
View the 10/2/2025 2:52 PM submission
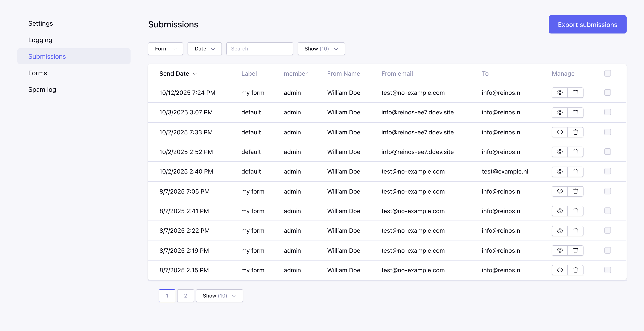click(560, 152)
